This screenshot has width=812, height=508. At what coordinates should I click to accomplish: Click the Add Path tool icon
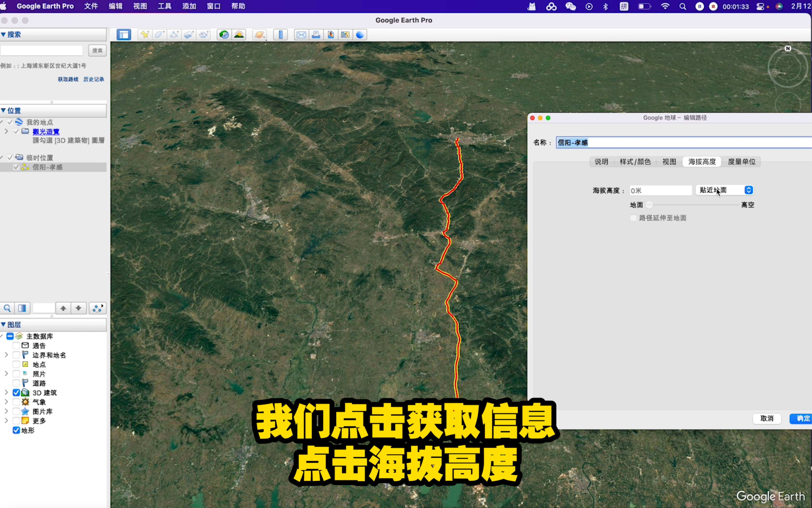(x=174, y=35)
